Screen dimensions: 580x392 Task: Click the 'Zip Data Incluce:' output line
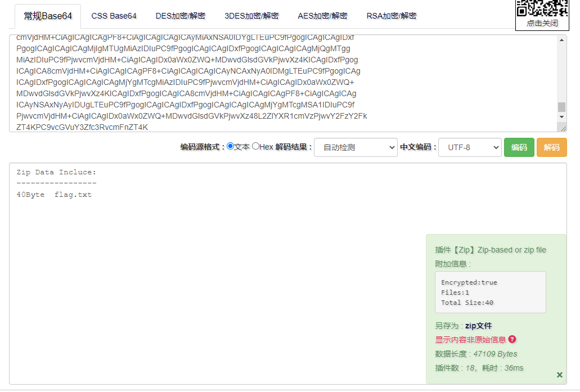[56, 172]
